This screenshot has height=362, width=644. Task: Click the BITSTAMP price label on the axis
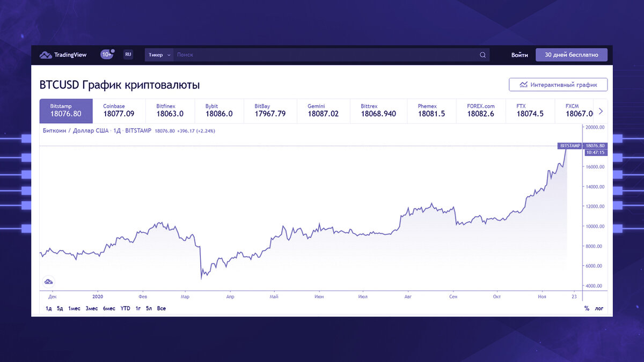pyautogui.click(x=570, y=145)
